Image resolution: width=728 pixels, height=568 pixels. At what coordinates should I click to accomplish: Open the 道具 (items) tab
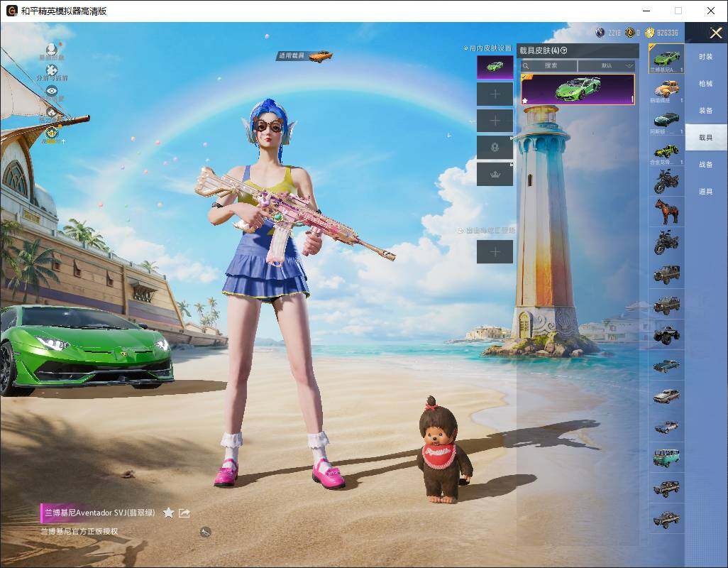706,192
